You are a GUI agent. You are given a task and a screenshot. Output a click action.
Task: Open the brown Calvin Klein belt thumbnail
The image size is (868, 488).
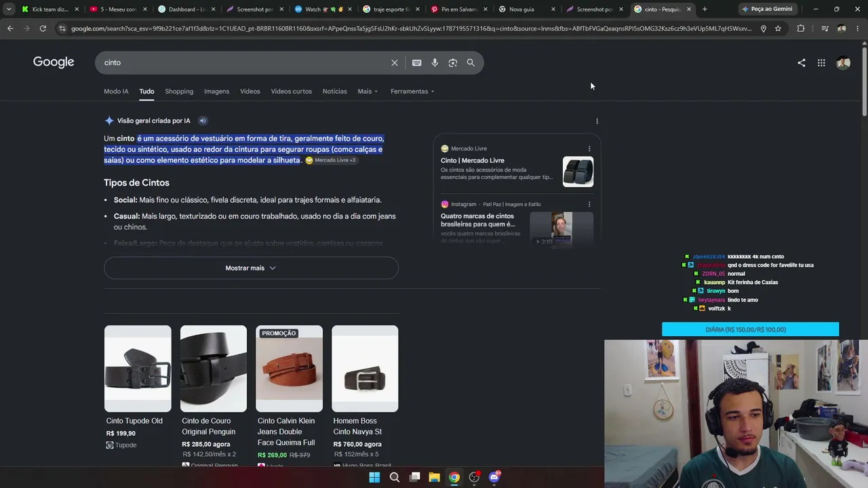[289, 369]
